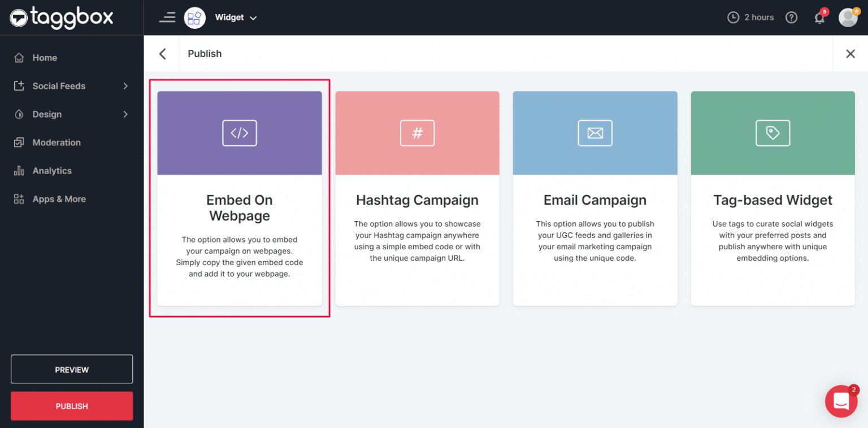Screen dimensions: 868x428
Task: Open the Intercom chat bubble
Action: 841,401
